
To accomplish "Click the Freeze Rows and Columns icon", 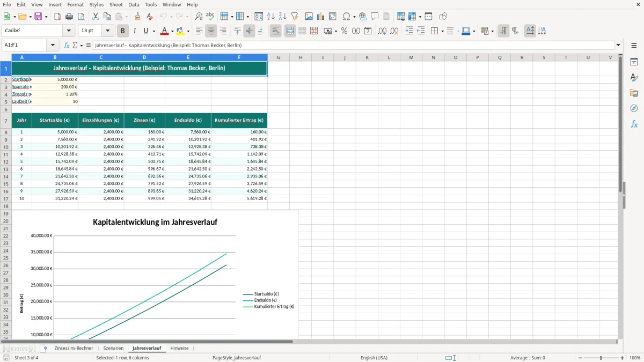I will 413,17.
